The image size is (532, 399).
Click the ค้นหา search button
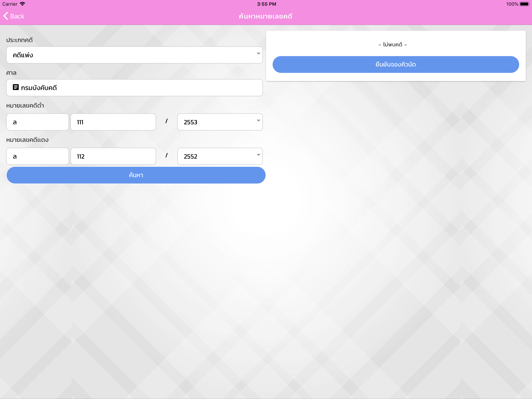(x=136, y=175)
